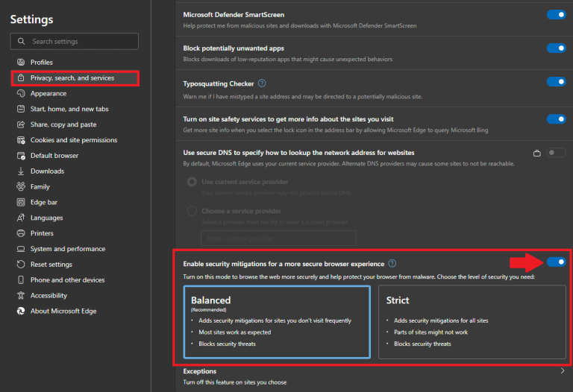The width and height of the screenshot is (573, 392).
Task: Select Choose a service provider radio
Action: point(192,211)
